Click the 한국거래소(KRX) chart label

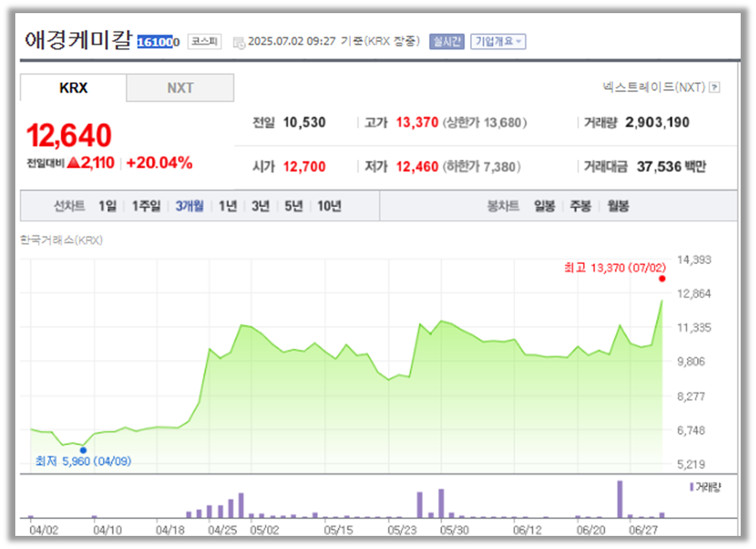tap(61, 240)
